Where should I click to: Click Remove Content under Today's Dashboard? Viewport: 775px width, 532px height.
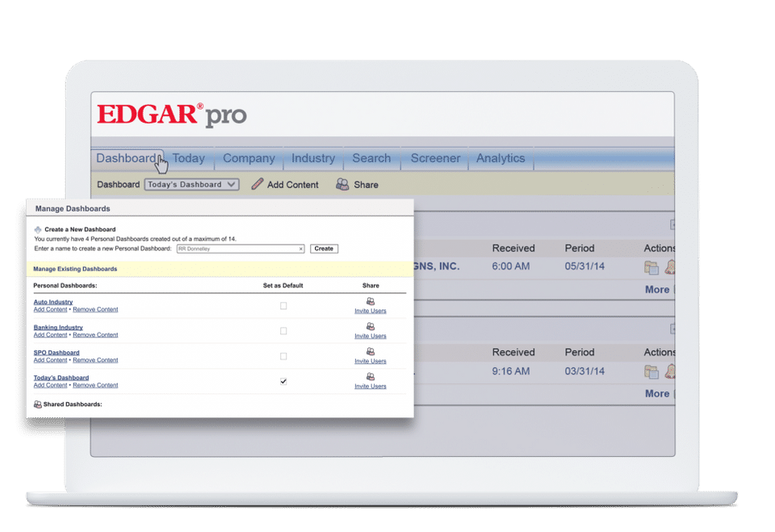pyautogui.click(x=95, y=385)
